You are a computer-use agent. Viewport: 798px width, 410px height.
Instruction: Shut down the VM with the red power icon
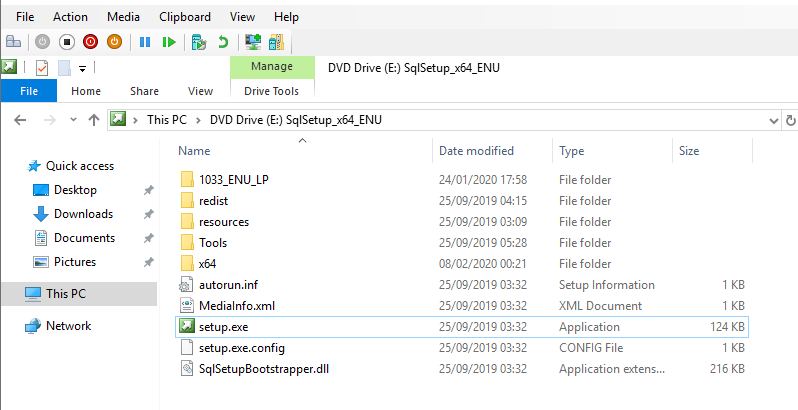coord(91,42)
